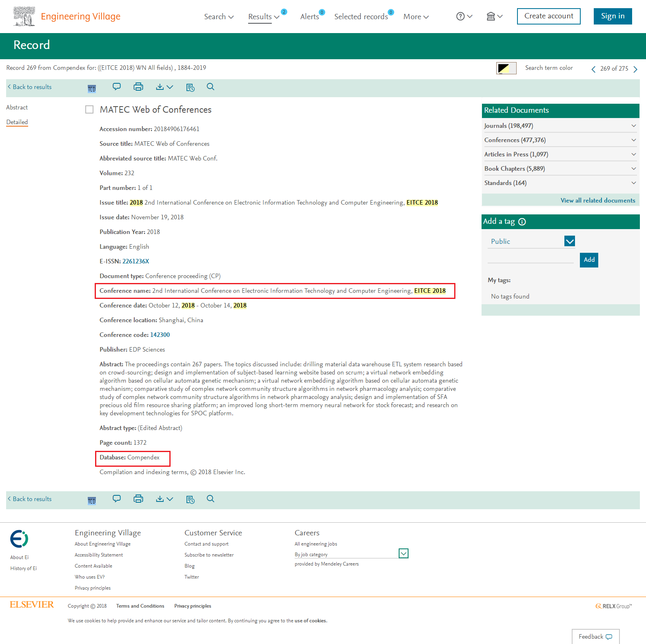Viewport: 646px width, 644px height.
Task: Open the Search menu in header
Action: pyautogui.click(x=219, y=17)
